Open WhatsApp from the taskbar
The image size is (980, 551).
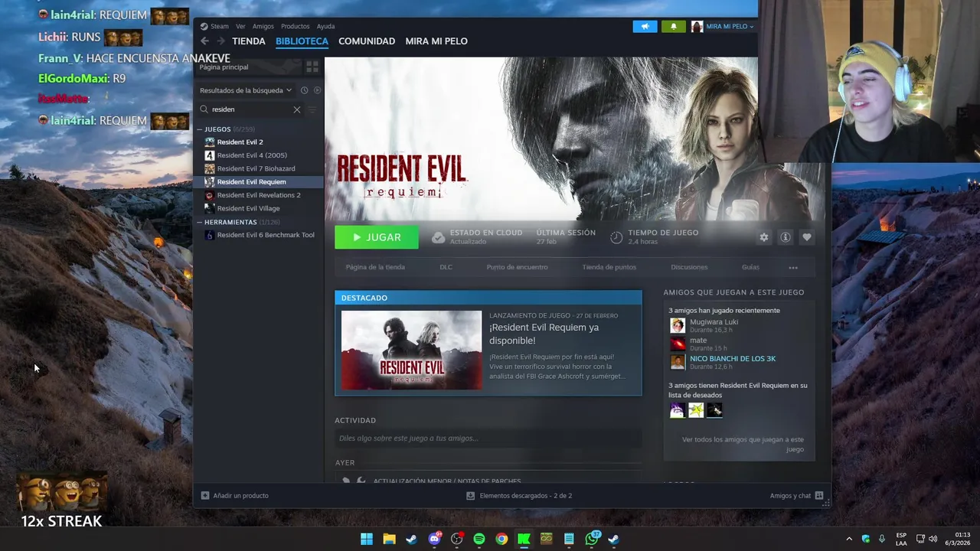[591, 539]
